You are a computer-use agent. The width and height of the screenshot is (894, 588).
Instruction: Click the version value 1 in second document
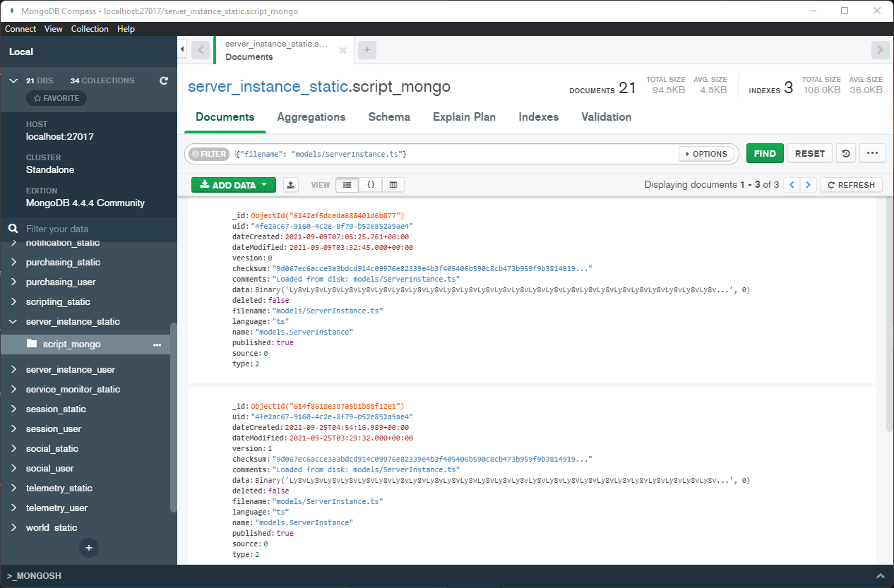click(270, 448)
